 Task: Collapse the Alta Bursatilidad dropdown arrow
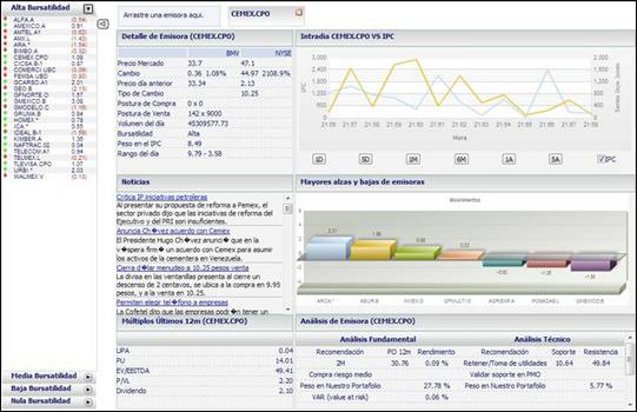click(88, 9)
